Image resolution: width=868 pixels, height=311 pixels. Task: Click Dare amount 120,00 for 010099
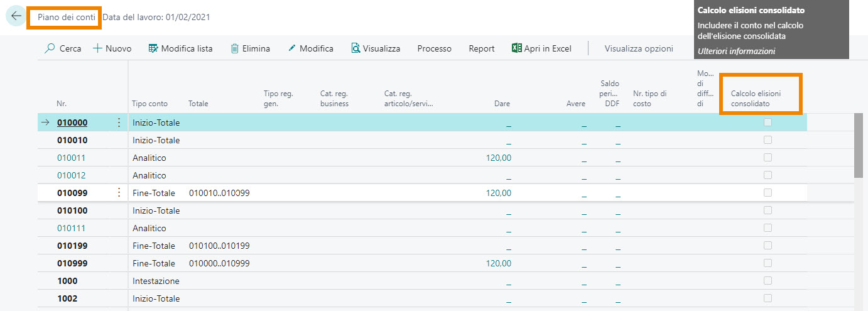pyautogui.click(x=498, y=193)
